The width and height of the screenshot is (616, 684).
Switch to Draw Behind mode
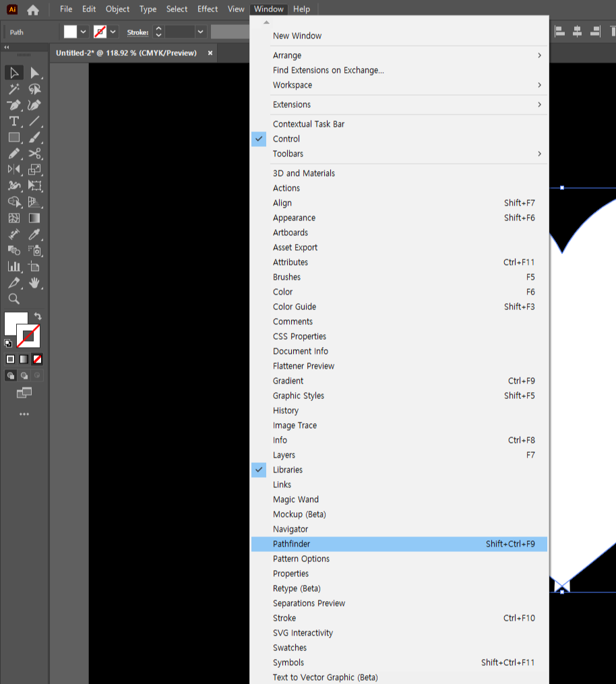[x=24, y=375]
